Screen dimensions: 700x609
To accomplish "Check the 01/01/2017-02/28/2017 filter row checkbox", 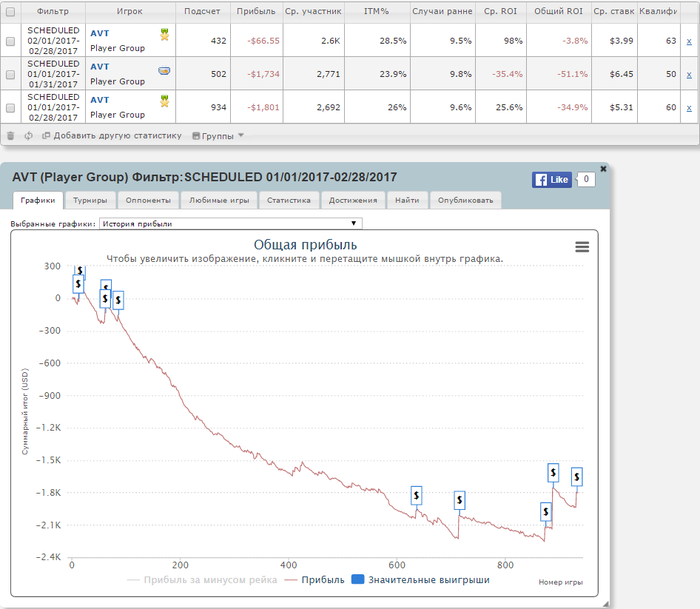I will tap(10, 108).
